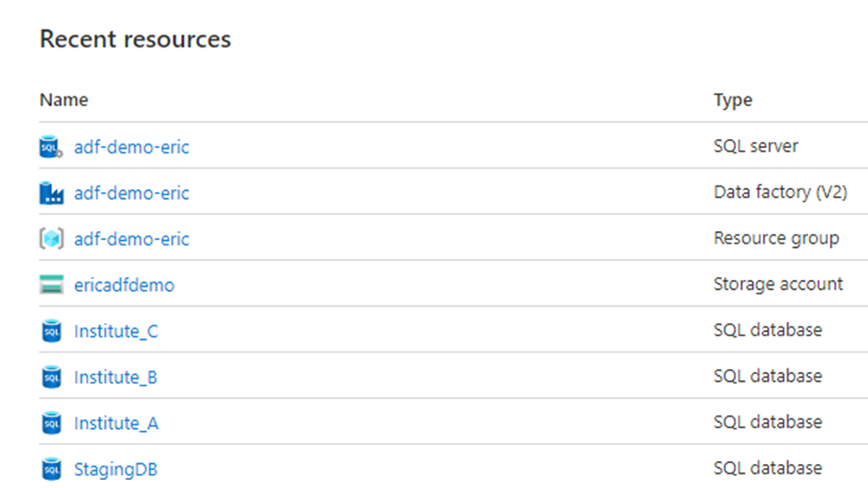The width and height of the screenshot is (868, 488).
Task: Click the SQL database icon for Institute_C
Action: [52, 331]
